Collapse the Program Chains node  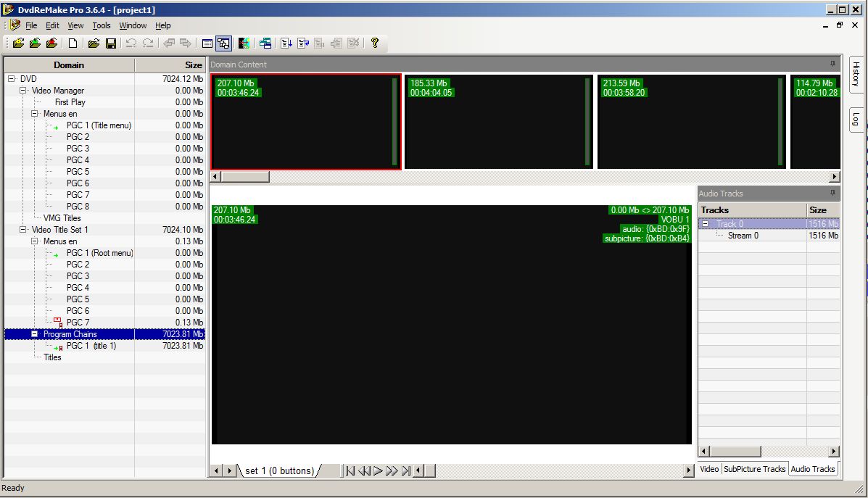[35, 334]
